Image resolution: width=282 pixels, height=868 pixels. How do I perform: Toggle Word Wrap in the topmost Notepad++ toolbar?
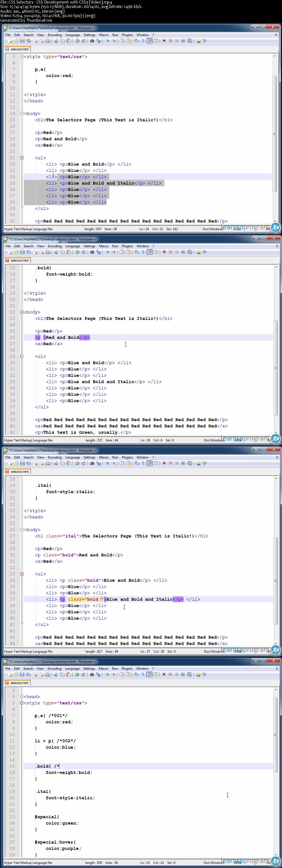(x=137, y=41)
